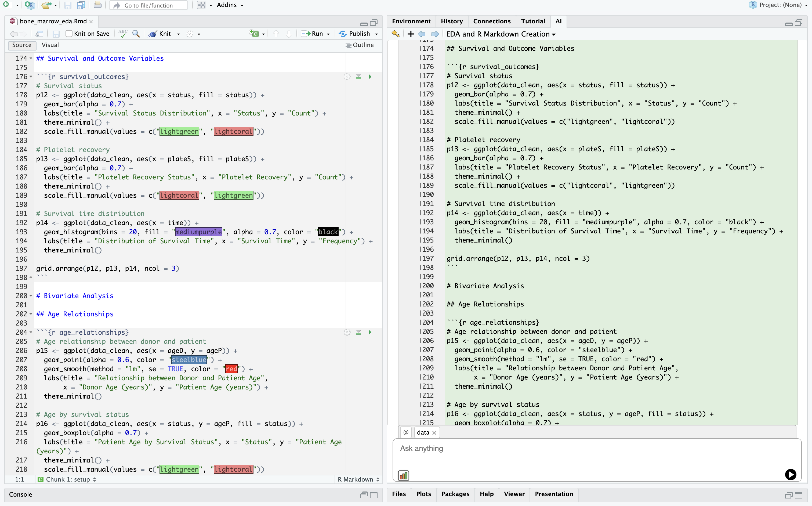Click the steelblue color preview on line 207
The image size is (812, 506).
(189, 360)
